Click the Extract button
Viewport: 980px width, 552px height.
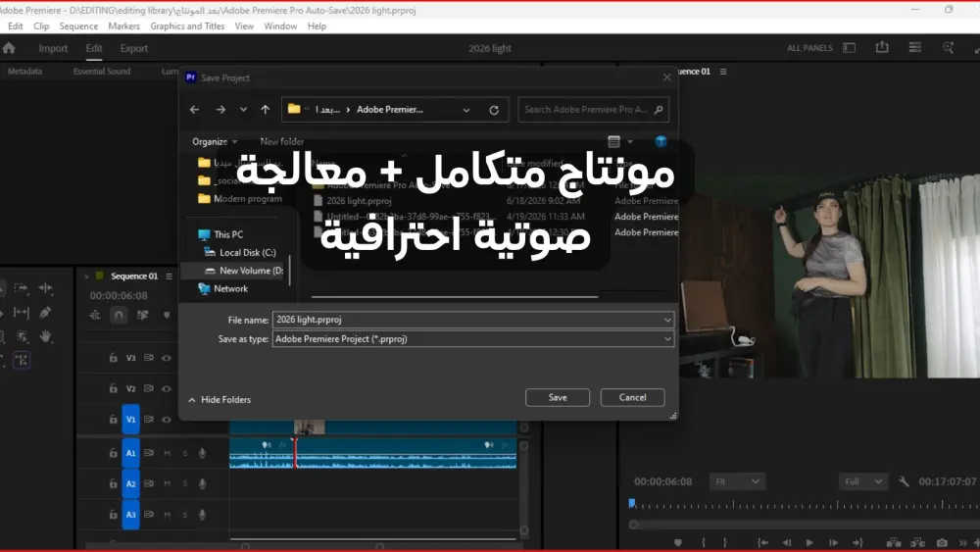917,542
